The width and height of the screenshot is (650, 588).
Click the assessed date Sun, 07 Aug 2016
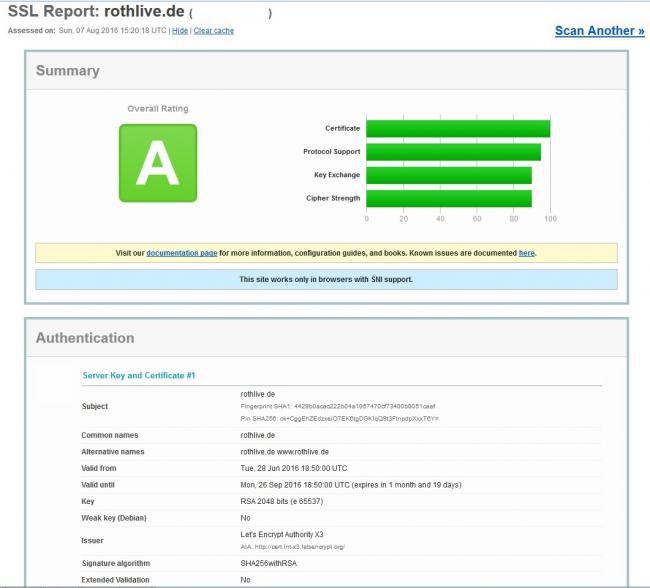[112, 30]
